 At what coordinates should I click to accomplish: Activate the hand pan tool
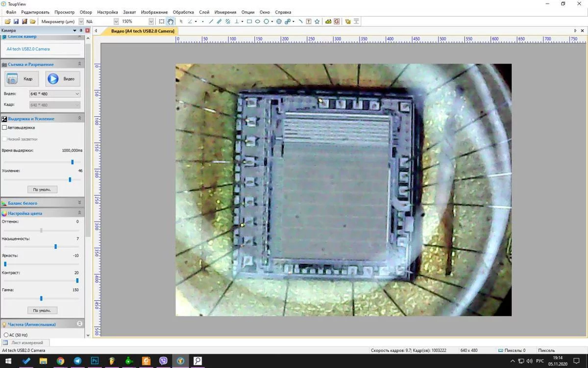171,22
